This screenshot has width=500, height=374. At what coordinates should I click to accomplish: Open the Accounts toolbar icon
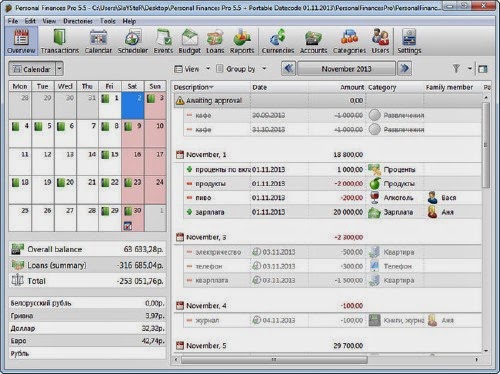(x=313, y=41)
